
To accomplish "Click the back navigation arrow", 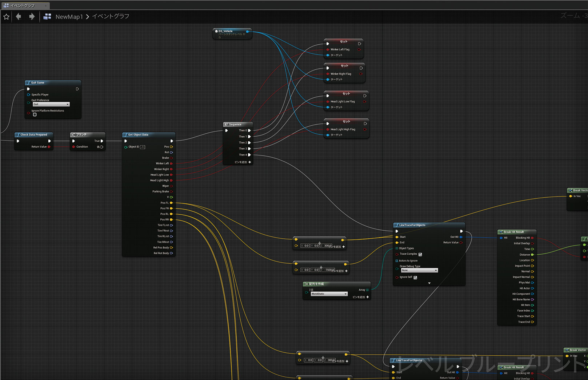I will tap(19, 16).
